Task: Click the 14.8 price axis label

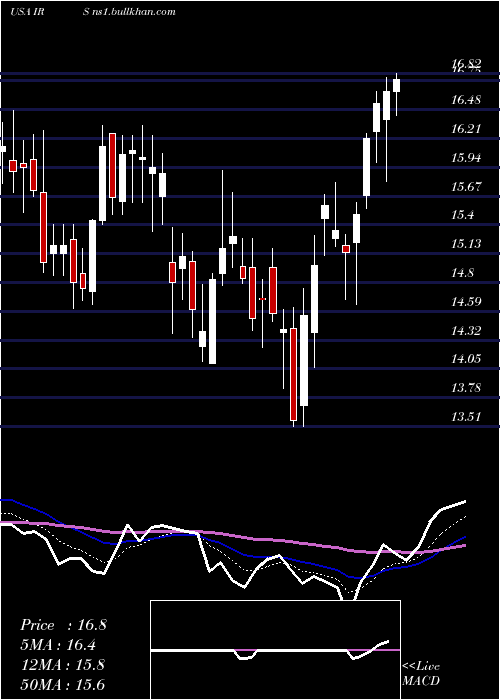Action: 462,273
